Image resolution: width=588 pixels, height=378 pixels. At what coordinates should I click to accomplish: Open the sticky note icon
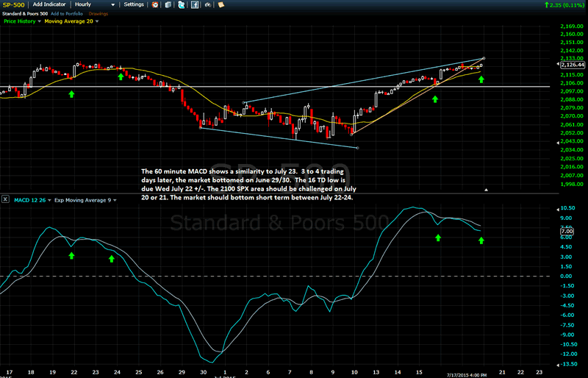tap(220, 5)
